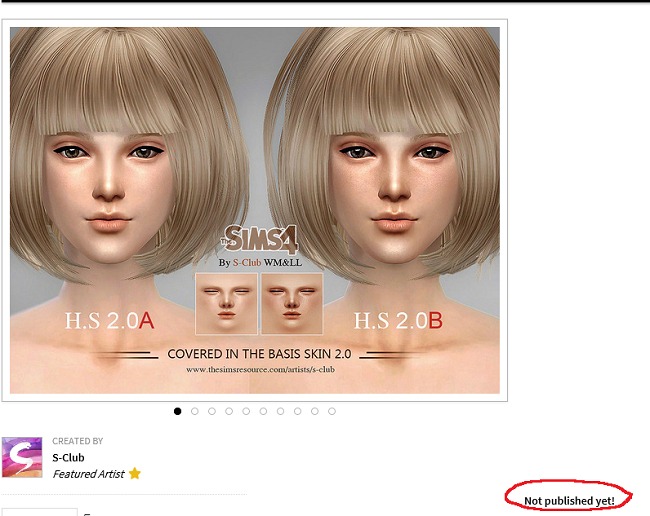Select the first carousel dot
Image resolution: width=650 pixels, height=516 pixels.
coord(177,411)
